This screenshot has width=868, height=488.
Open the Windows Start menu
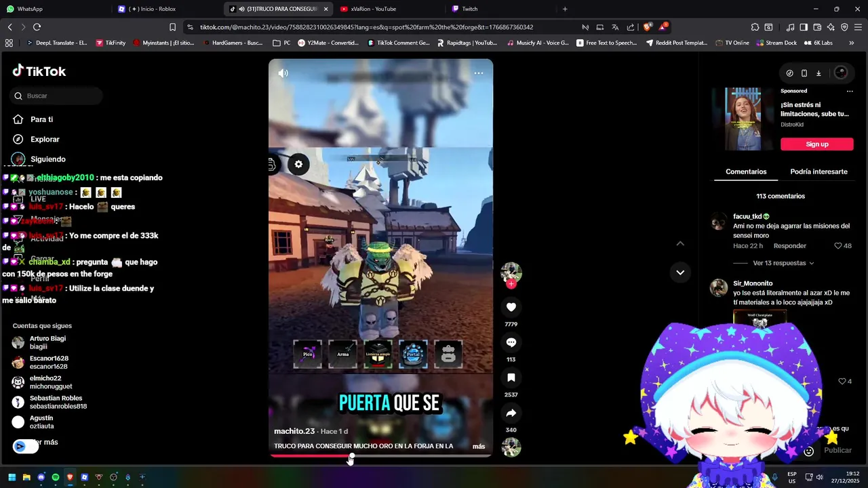(12, 477)
